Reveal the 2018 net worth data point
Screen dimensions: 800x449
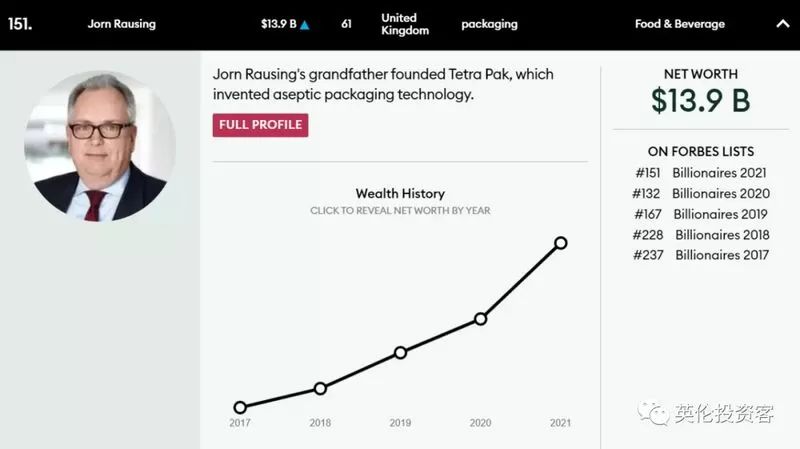pyautogui.click(x=320, y=389)
